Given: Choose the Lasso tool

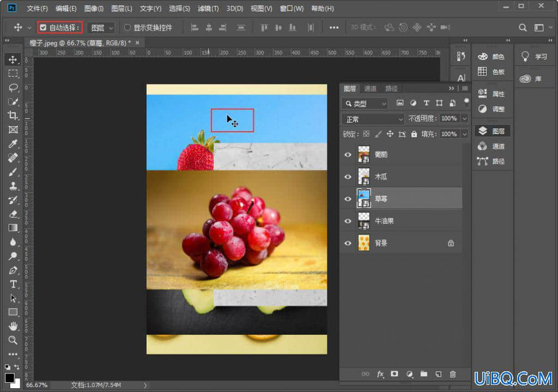Looking at the screenshot, I should 13,88.
